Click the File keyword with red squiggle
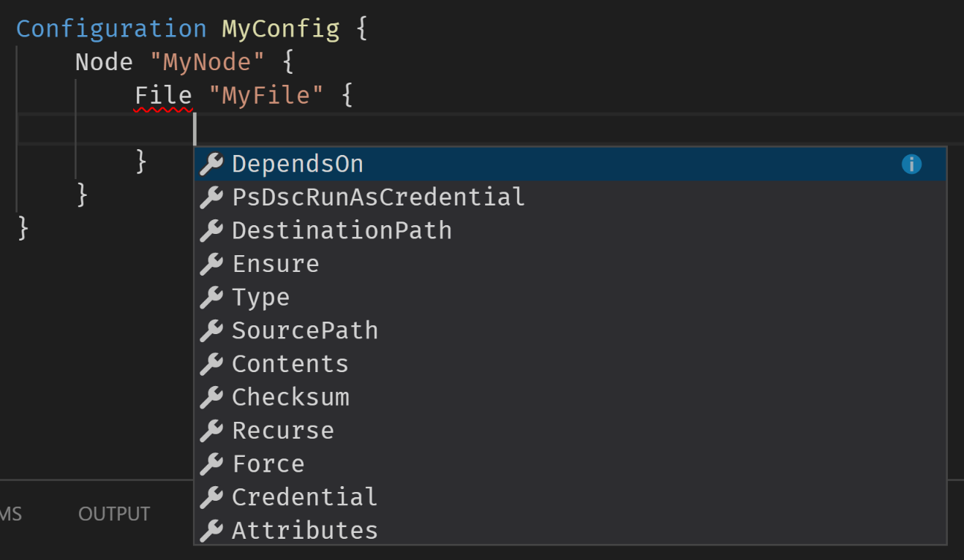Screen dimensions: 964x560 (x=163, y=96)
